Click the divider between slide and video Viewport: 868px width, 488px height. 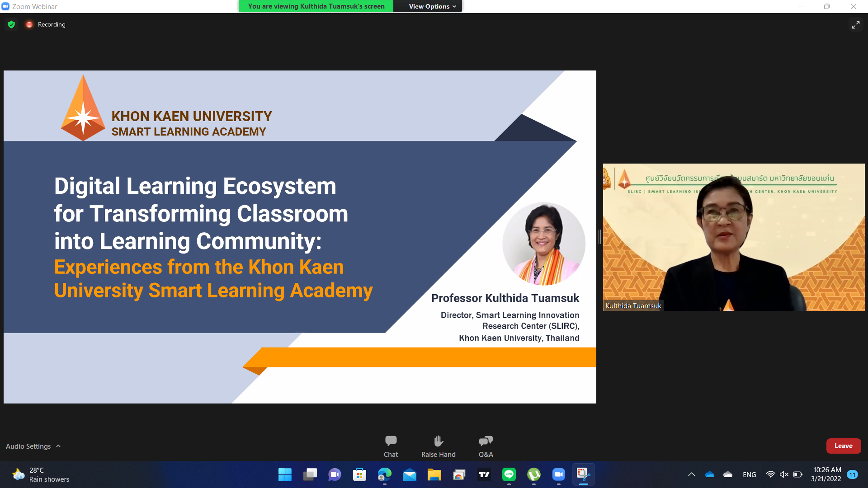(x=599, y=237)
